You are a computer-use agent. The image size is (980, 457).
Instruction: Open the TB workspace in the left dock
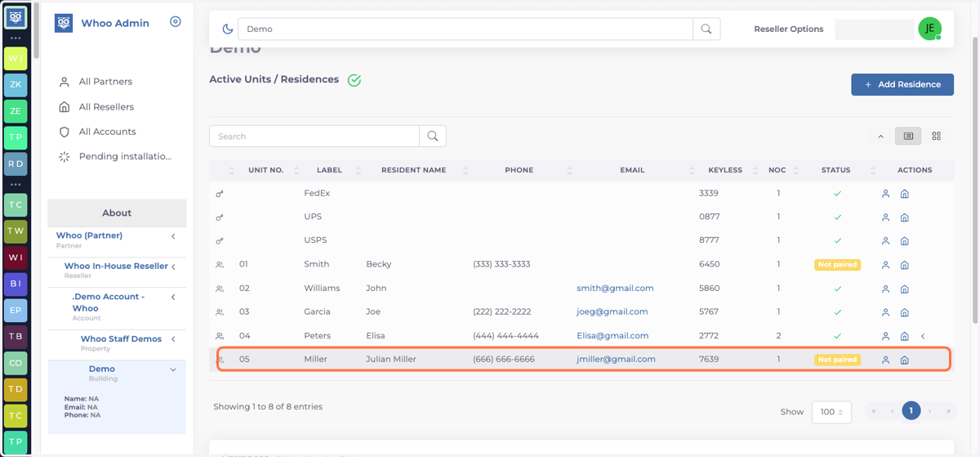pyautogui.click(x=16, y=336)
